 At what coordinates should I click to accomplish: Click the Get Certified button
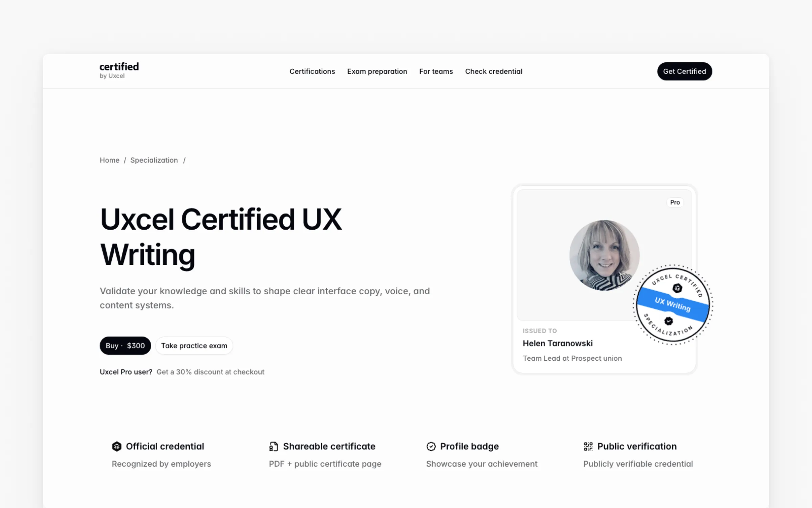click(x=684, y=71)
